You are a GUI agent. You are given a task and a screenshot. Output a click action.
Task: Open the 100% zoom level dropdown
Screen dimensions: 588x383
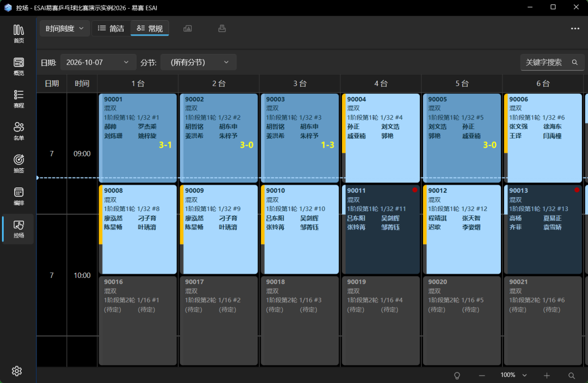click(513, 375)
